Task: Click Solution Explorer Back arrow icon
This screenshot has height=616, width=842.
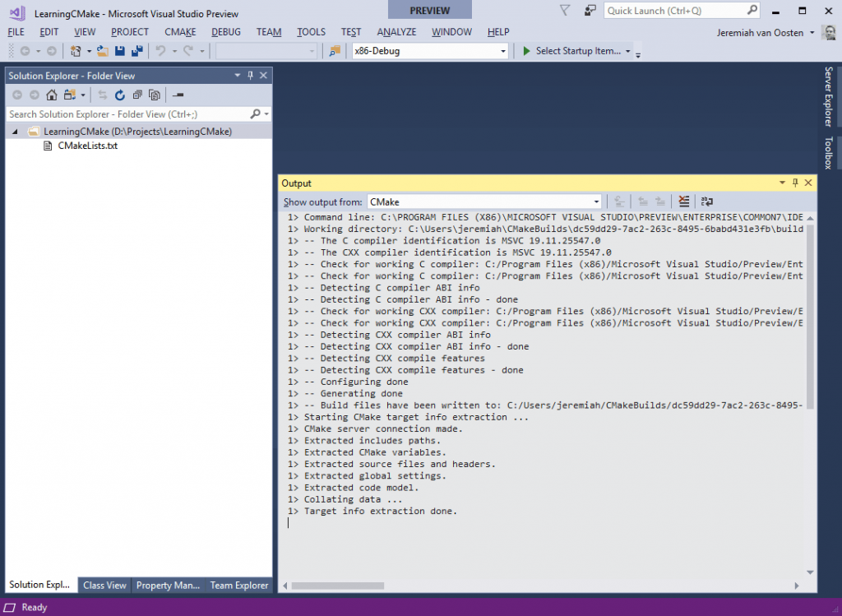Action: [17, 95]
